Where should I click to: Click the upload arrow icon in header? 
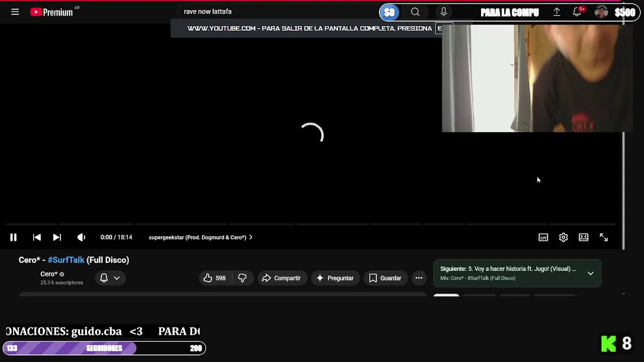pyautogui.click(x=557, y=12)
